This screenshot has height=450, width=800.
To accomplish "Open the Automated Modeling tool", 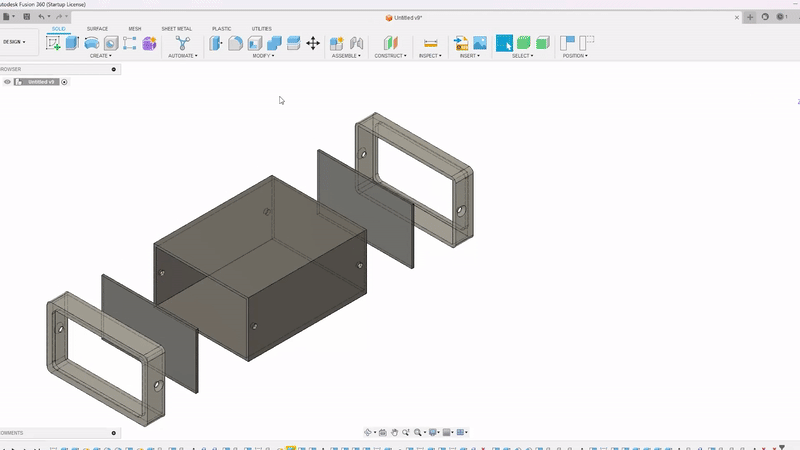I will 183,43.
